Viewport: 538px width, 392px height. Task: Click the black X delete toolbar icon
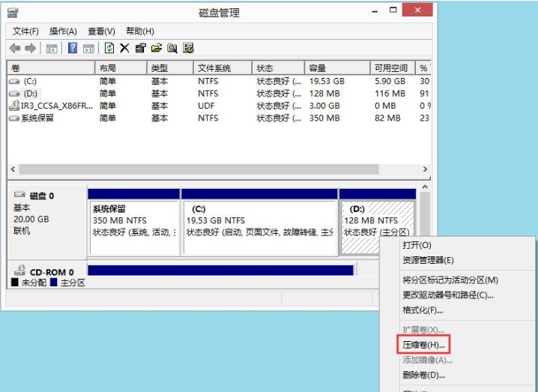tap(124, 48)
